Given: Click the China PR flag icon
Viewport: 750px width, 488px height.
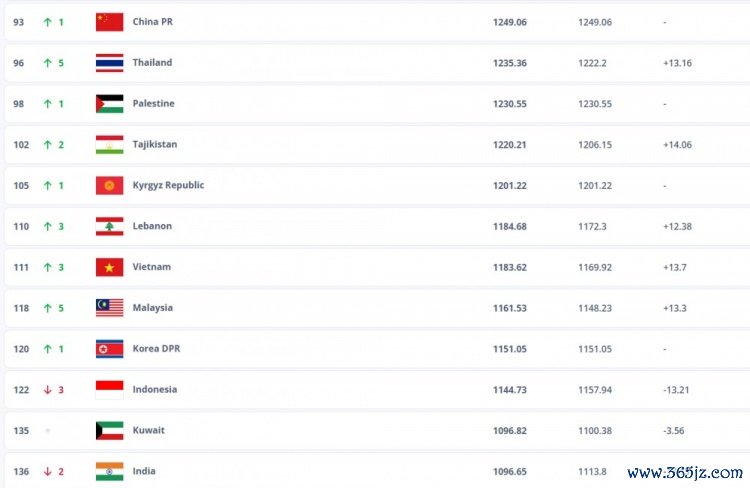Looking at the screenshot, I should tap(109, 22).
